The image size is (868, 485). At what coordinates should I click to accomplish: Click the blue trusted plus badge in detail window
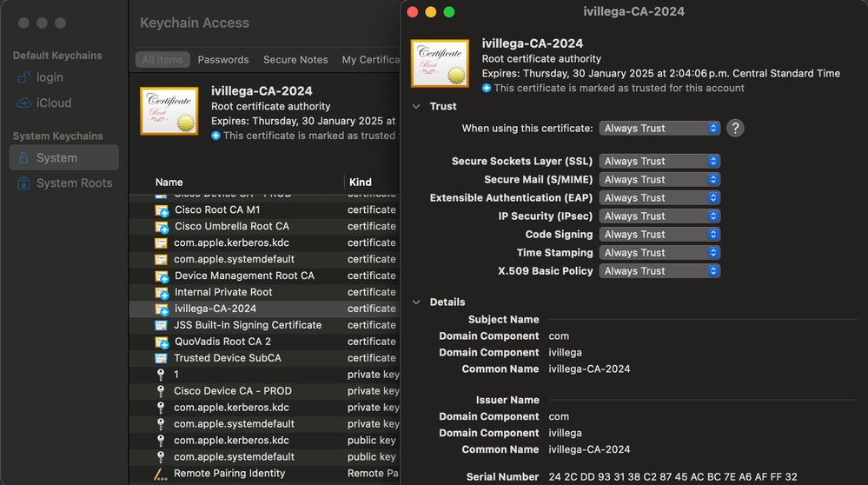487,88
